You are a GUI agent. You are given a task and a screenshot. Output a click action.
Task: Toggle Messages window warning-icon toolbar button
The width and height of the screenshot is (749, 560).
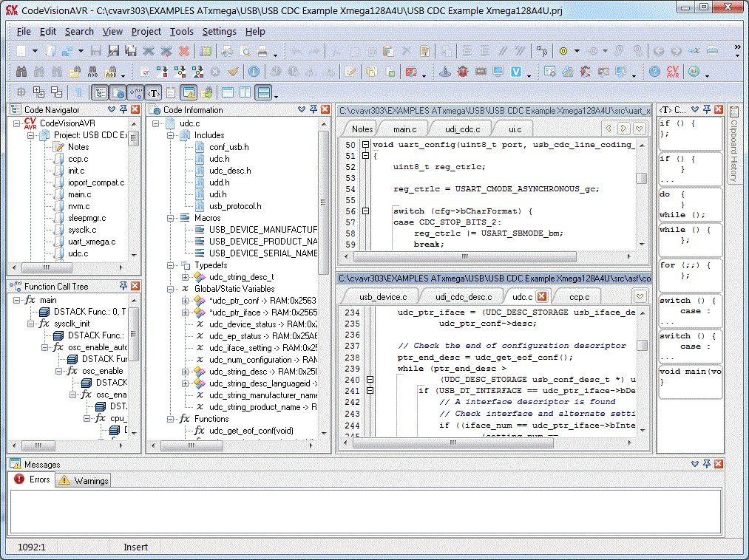[x=189, y=92]
